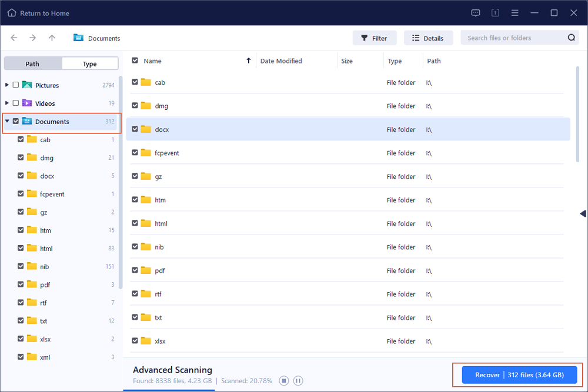This screenshot has height=392, width=588.
Task: Uncheck htm checkbox in left tree
Action: (x=21, y=230)
